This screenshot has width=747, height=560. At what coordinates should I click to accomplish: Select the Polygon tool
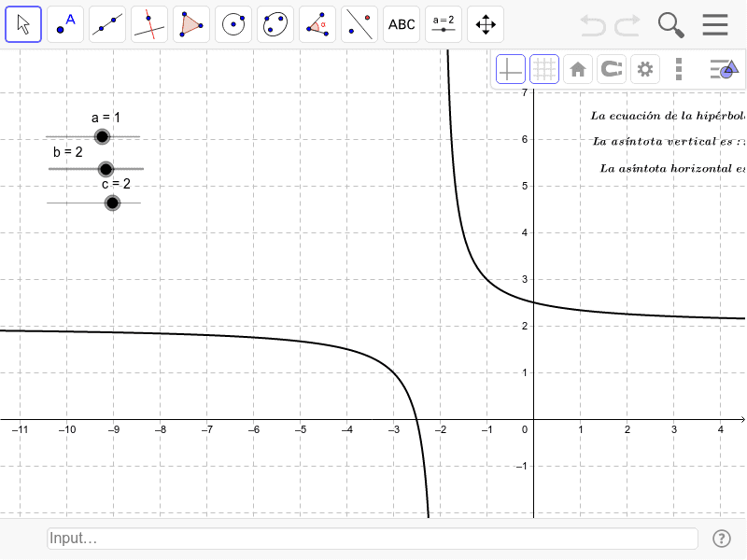click(191, 24)
